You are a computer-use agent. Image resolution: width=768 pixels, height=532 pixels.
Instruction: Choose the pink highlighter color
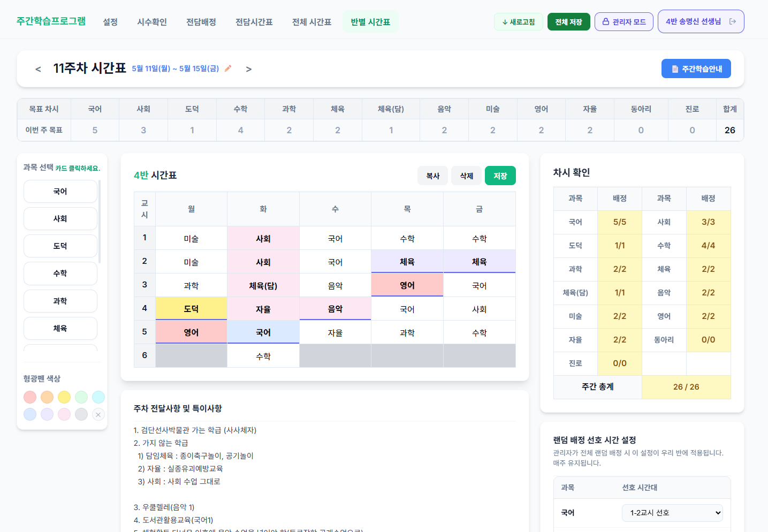64,414
